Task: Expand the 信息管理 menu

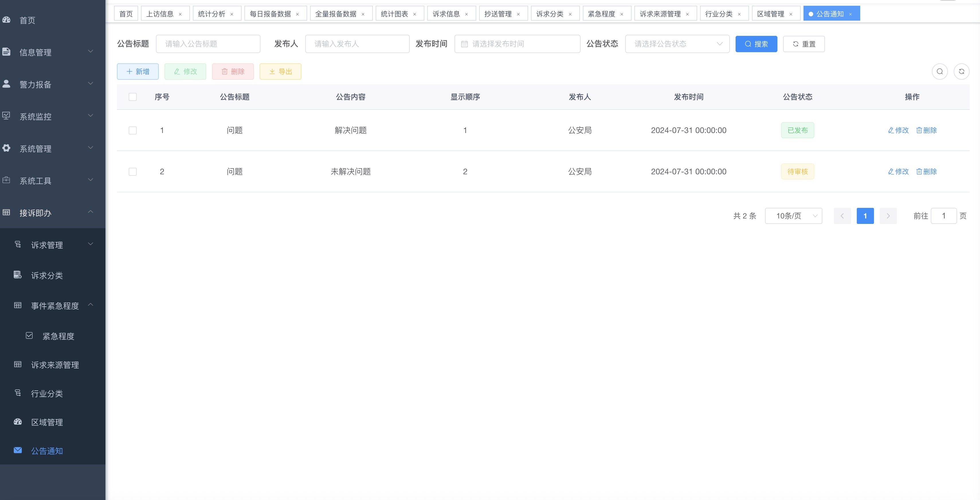Action: [91, 51]
